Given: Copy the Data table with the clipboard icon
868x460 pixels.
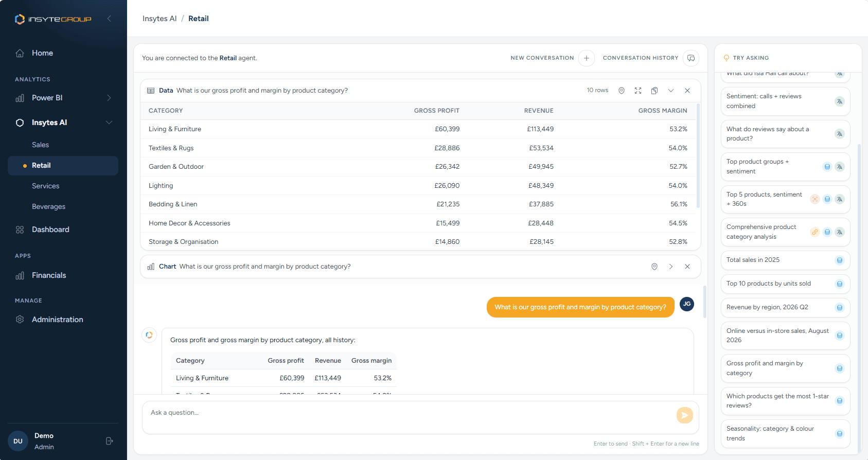Looking at the screenshot, I should [654, 91].
